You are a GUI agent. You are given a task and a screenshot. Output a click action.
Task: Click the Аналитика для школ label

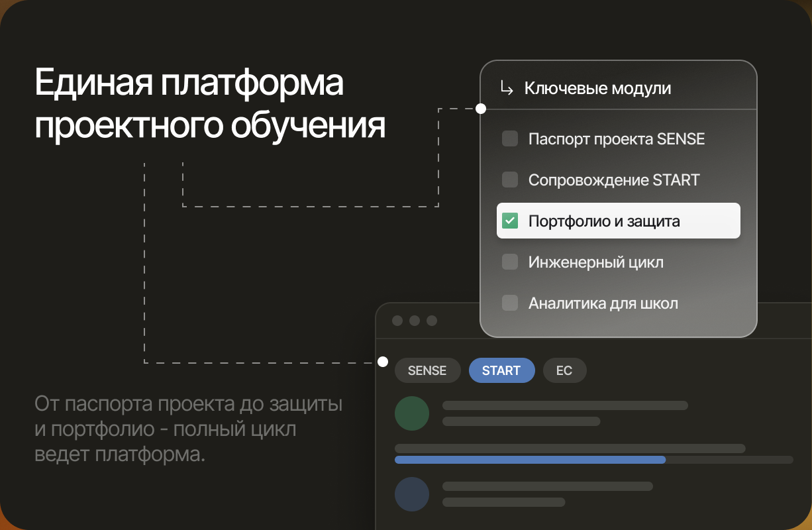(x=603, y=303)
